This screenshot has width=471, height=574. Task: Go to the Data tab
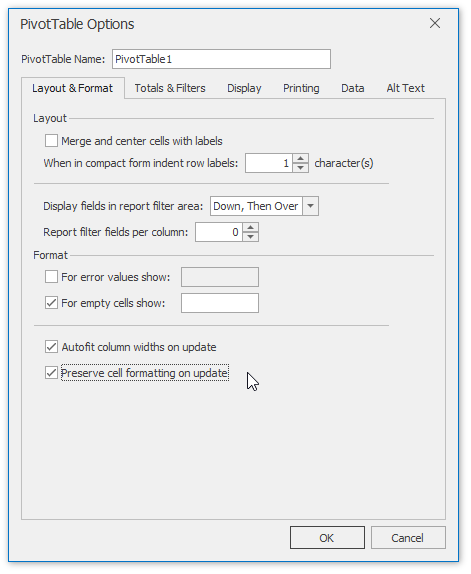point(352,88)
